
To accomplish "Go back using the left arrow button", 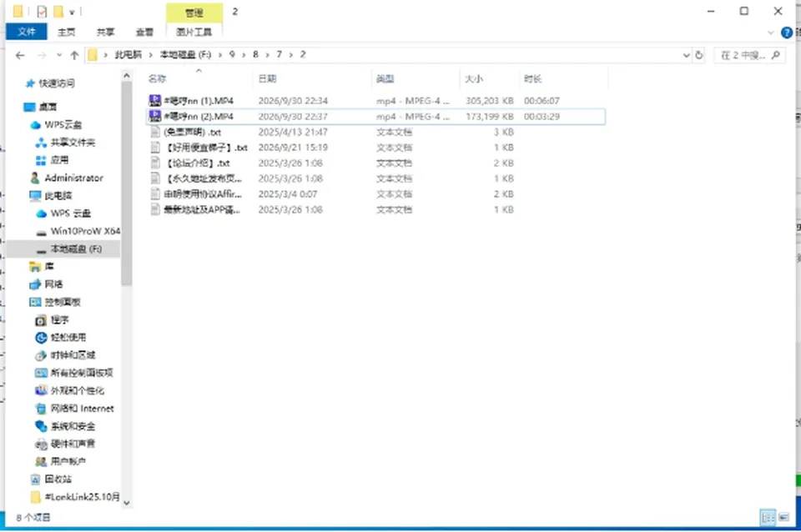I will point(20,55).
